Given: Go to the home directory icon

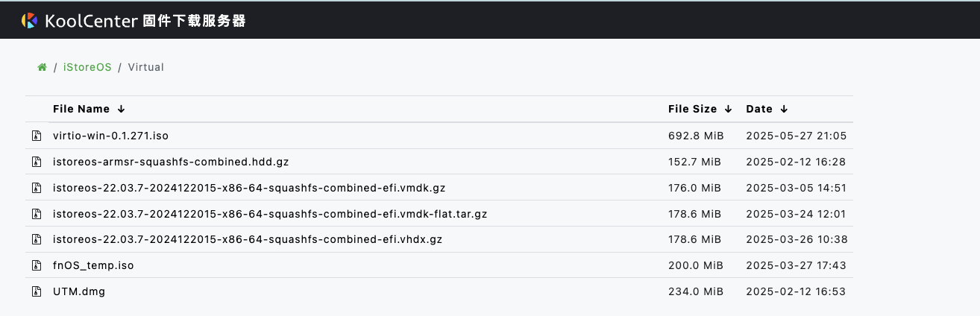Looking at the screenshot, I should coord(43,68).
